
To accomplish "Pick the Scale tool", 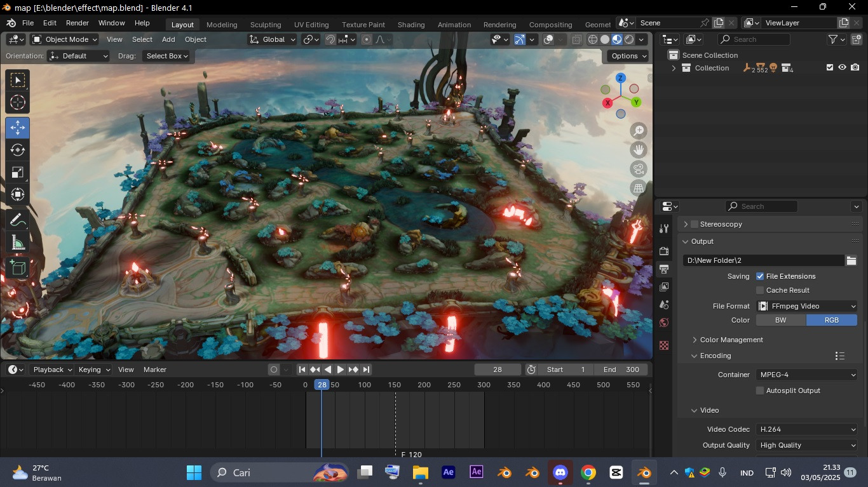I will pos(18,172).
